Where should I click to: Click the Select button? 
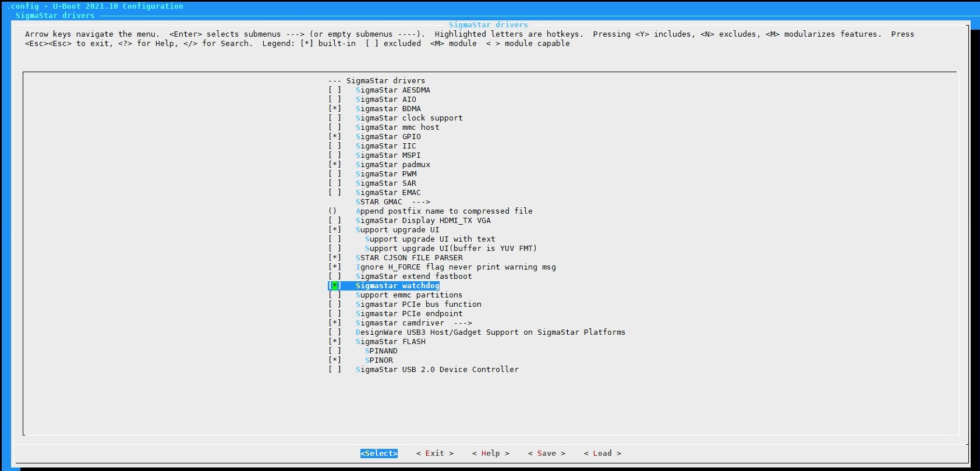pyautogui.click(x=379, y=454)
